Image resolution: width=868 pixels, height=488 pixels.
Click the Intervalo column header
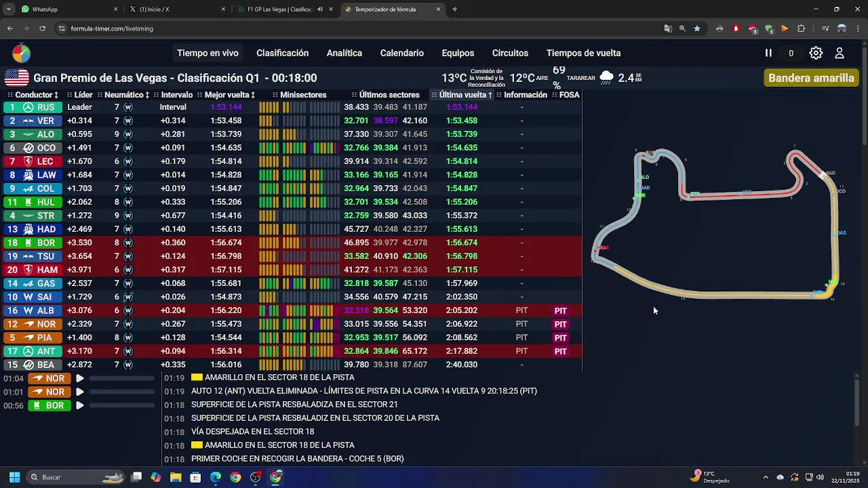(174, 95)
